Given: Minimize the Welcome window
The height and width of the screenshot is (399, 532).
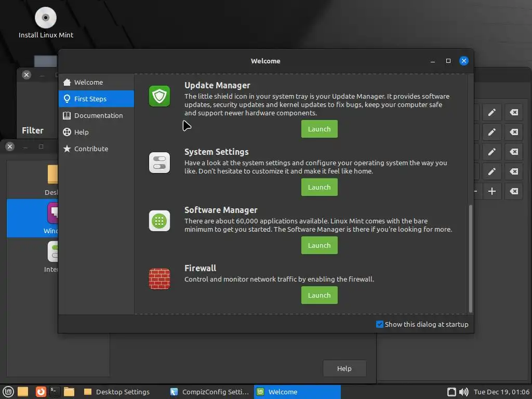Looking at the screenshot, I should pyautogui.click(x=433, y=61).
